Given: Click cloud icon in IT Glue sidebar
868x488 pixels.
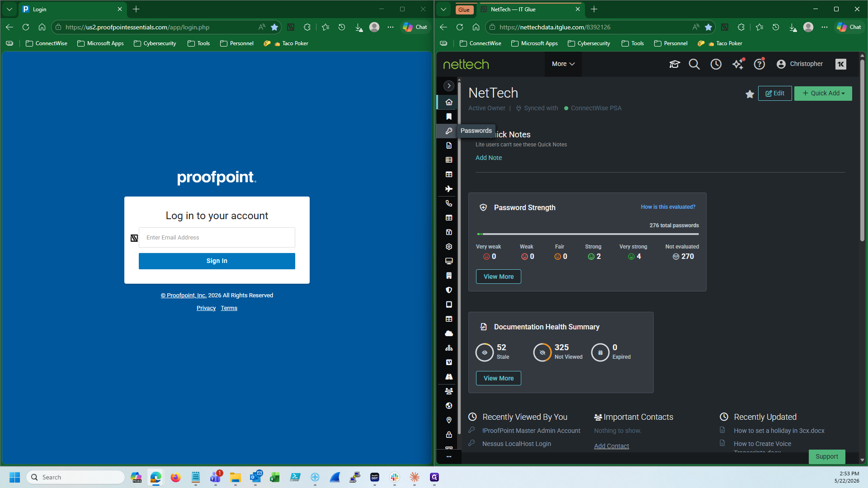Looking at the screenshot, I should coord(448,333).
